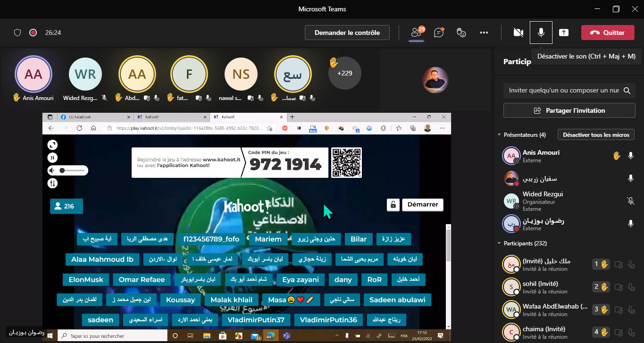Click the Windows taskbar search box

click(111, 336)
